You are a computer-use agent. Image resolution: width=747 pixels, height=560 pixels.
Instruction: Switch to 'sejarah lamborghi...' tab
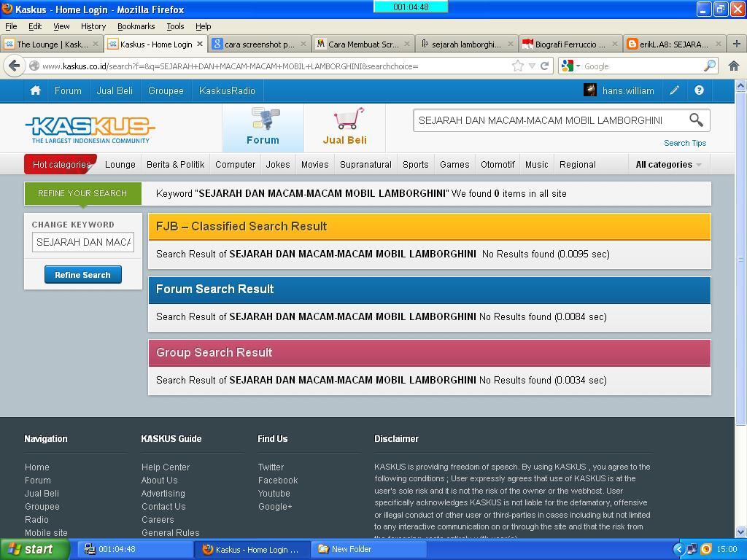click(467, 44)
